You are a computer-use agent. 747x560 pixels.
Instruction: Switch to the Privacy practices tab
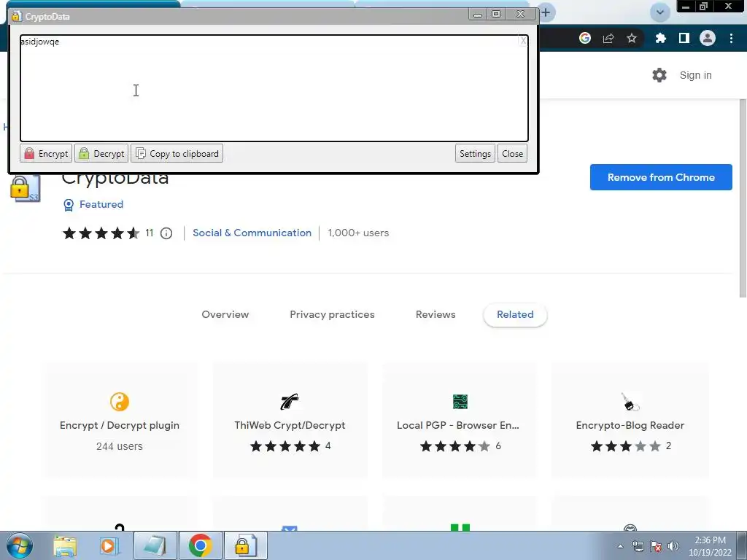pos(332,314)
